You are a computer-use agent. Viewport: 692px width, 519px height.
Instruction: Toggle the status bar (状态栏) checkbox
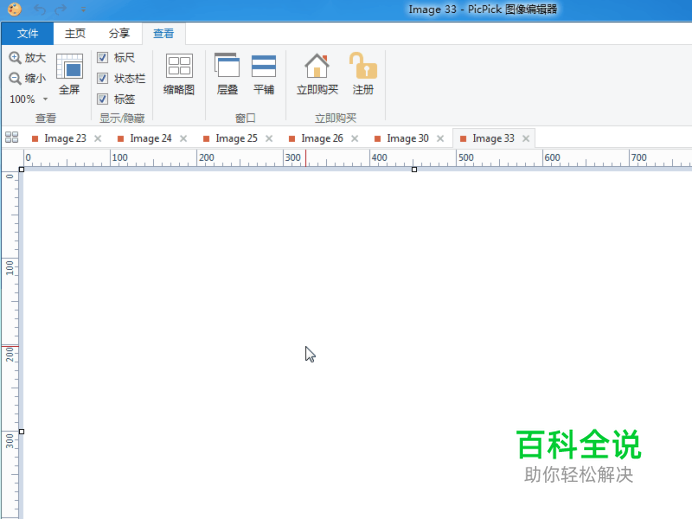102,78
